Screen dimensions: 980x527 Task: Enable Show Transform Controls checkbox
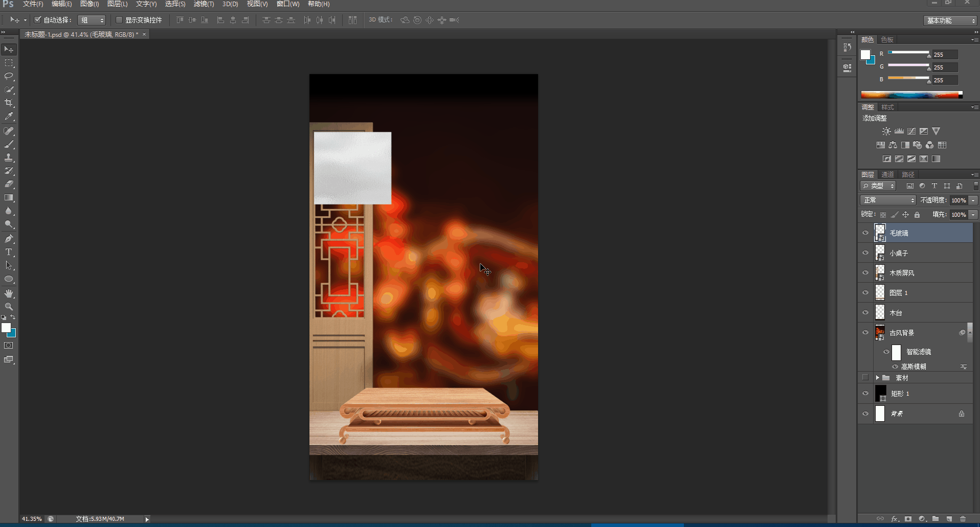tap(119, 20)
